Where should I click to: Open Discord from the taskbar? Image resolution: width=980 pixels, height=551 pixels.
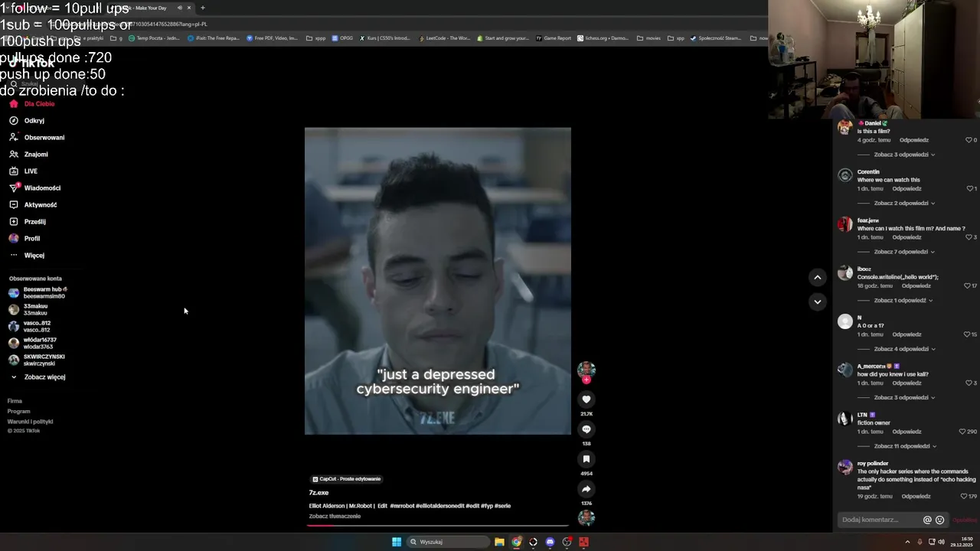coord(550,542)
